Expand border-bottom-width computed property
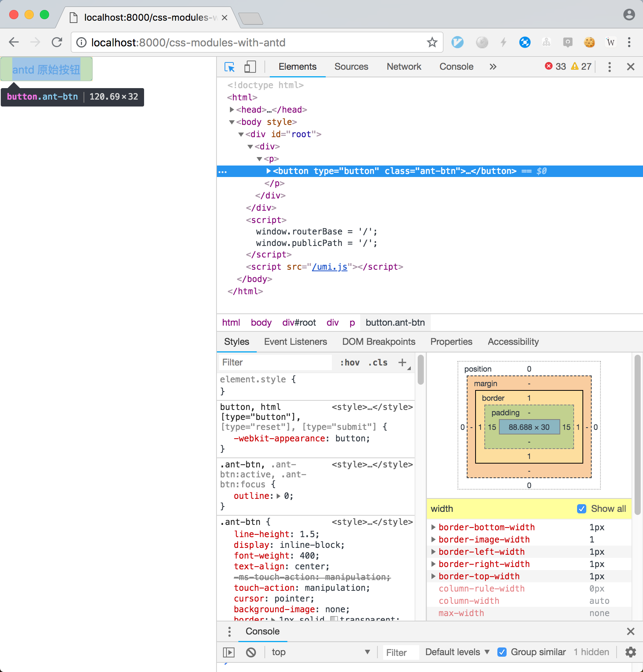Viewport: 643px width, 672px height. coord(433,527)
